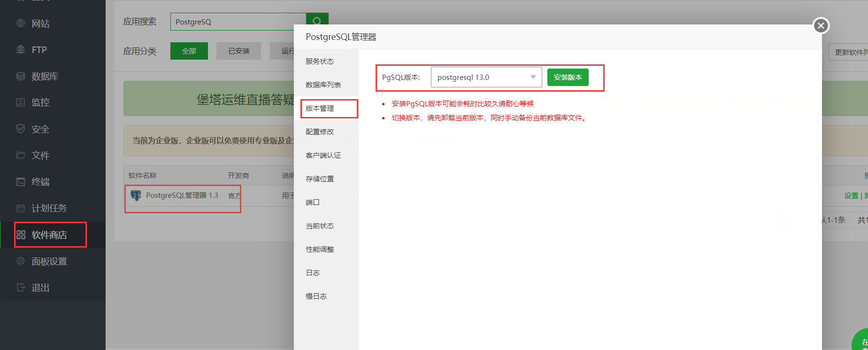Open the 客户端认证 tab
868x350 pixels.
pyautogui.click(x=326, y=156)
